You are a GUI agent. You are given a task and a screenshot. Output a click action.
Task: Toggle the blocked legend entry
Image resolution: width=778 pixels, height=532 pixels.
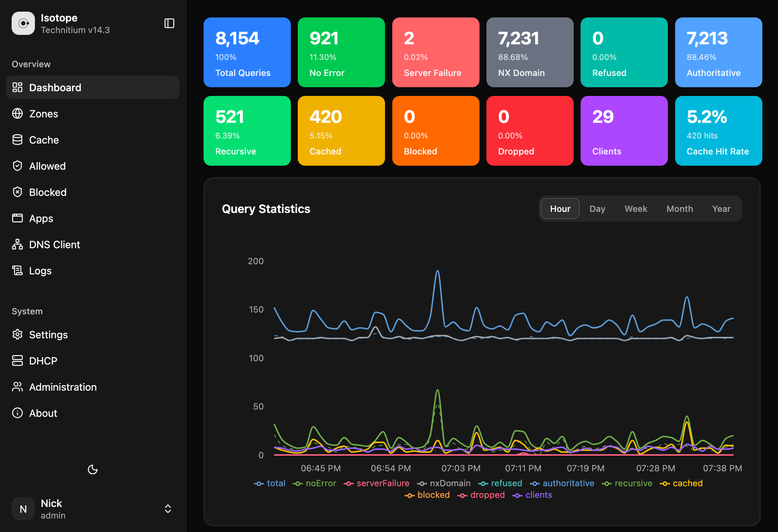[x=427, y=495]
